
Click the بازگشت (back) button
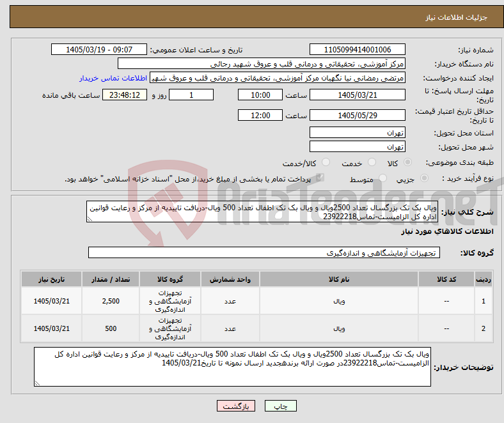tap(236, 406)
